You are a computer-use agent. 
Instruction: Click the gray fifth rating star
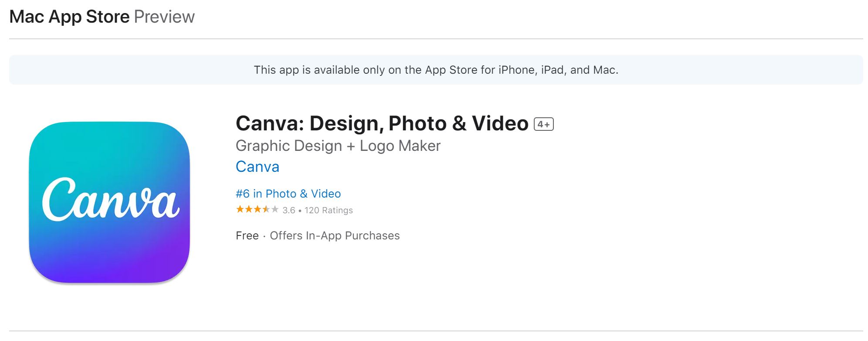click(x=275, y=210)
